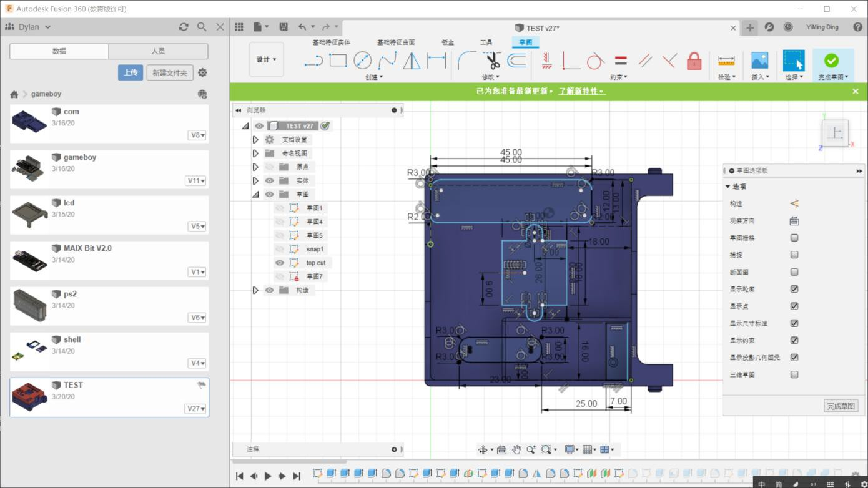Pick the Trim scissors tool
The height and width of the screenshot is (488, 868).
492,61
